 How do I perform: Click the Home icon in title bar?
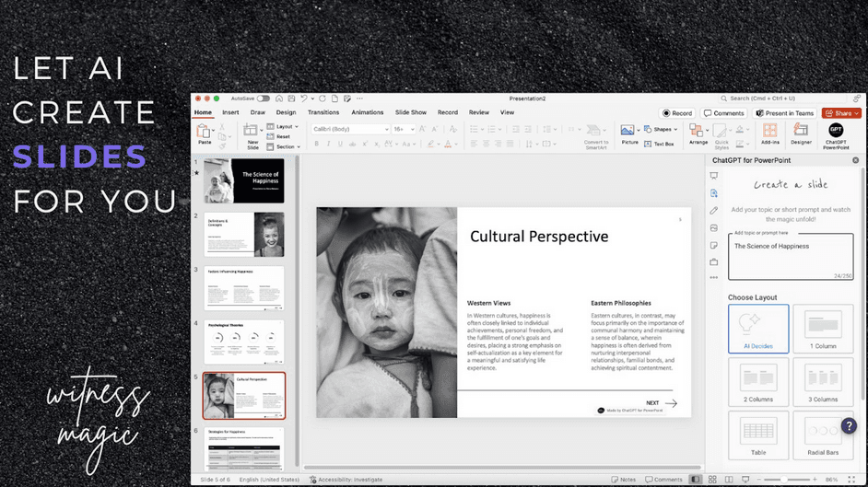click(x=279, y=99)
